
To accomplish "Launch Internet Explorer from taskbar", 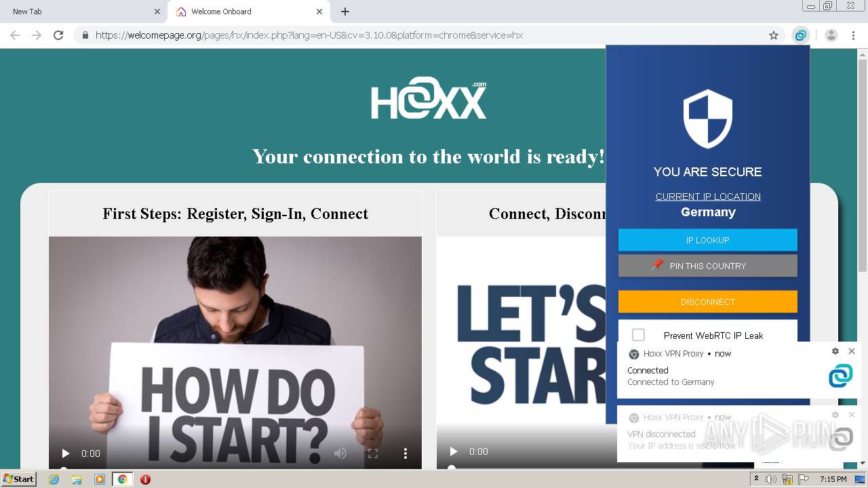I will point(54,479).
